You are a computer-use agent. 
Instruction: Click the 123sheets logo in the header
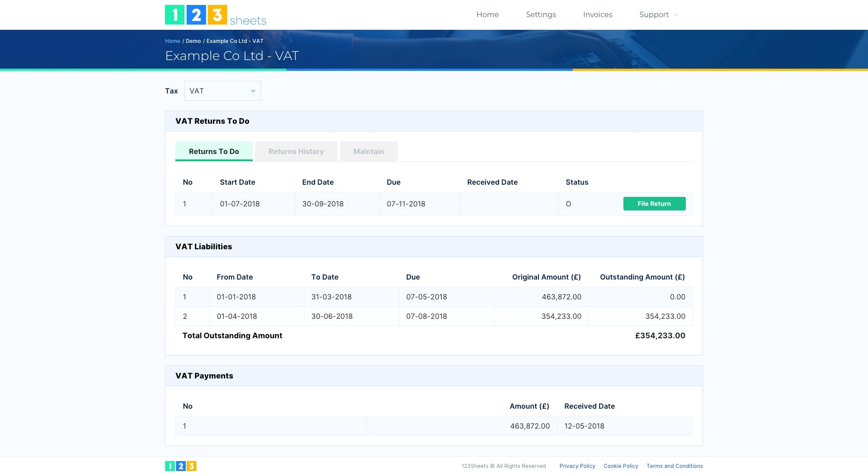(x=216, y=15)
